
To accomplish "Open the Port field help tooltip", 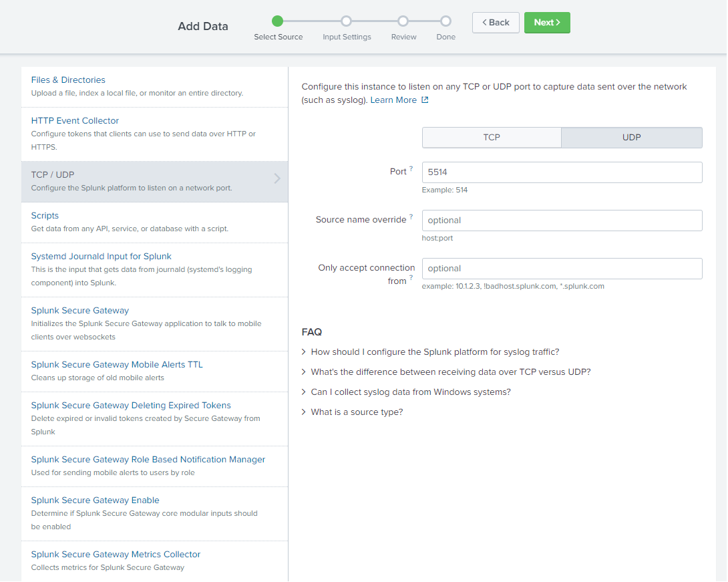I will tap(412, 168).
